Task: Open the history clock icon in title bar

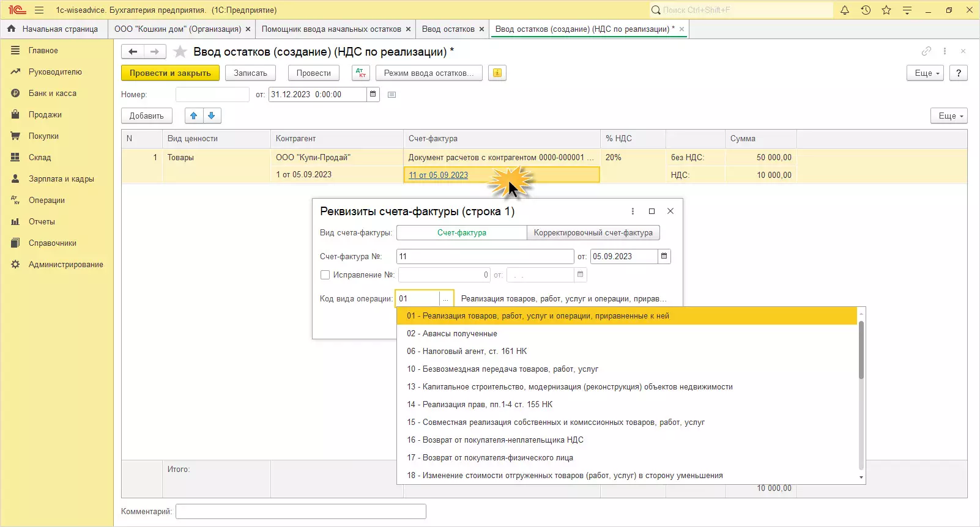Action: 866,10
